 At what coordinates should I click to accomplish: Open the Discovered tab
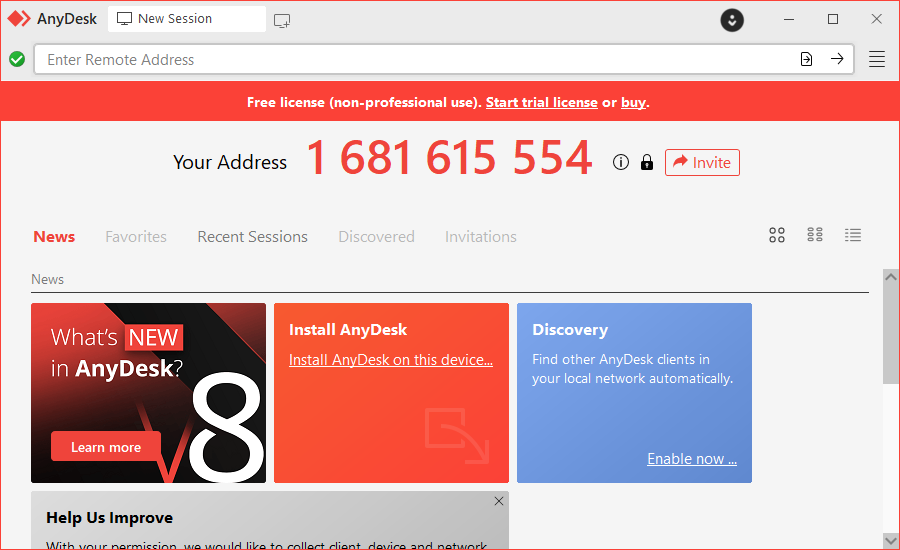[377, 237]
